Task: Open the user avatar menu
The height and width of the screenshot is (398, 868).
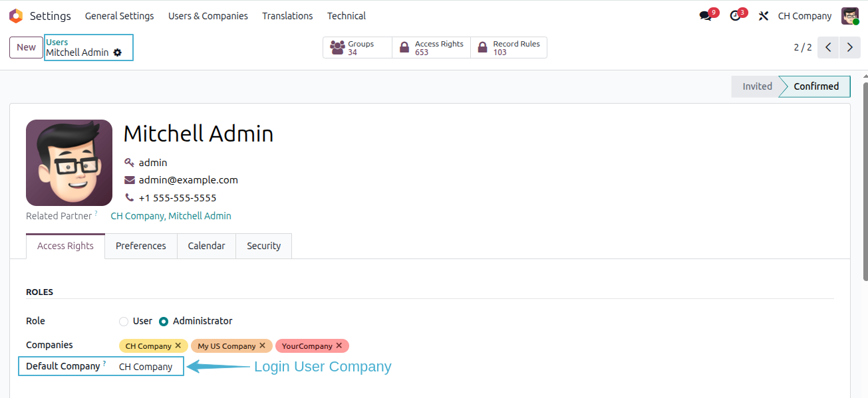Action: (x=850, y=16)
